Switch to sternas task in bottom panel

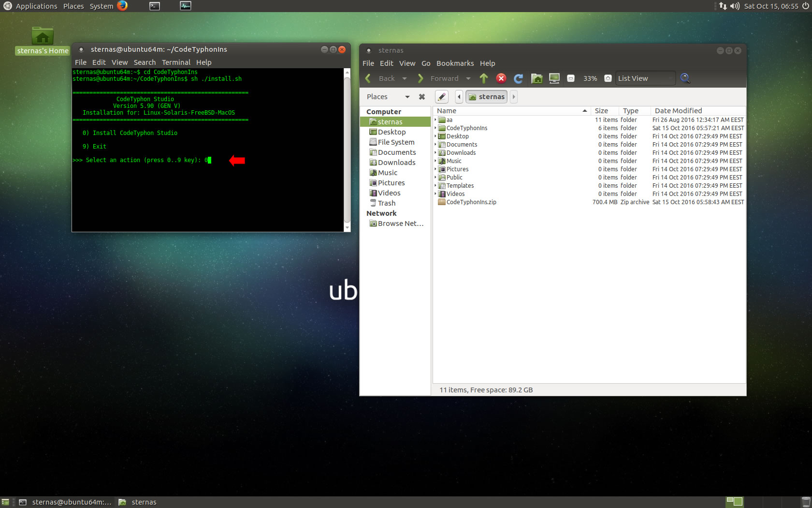(x=138, y=502)
